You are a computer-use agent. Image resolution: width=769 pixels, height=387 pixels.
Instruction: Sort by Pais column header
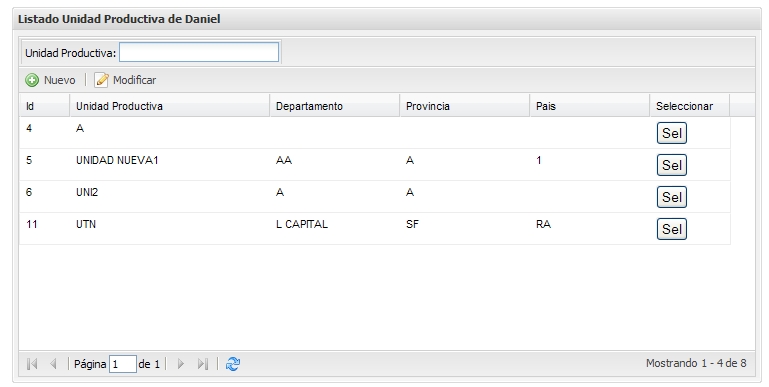590,106
